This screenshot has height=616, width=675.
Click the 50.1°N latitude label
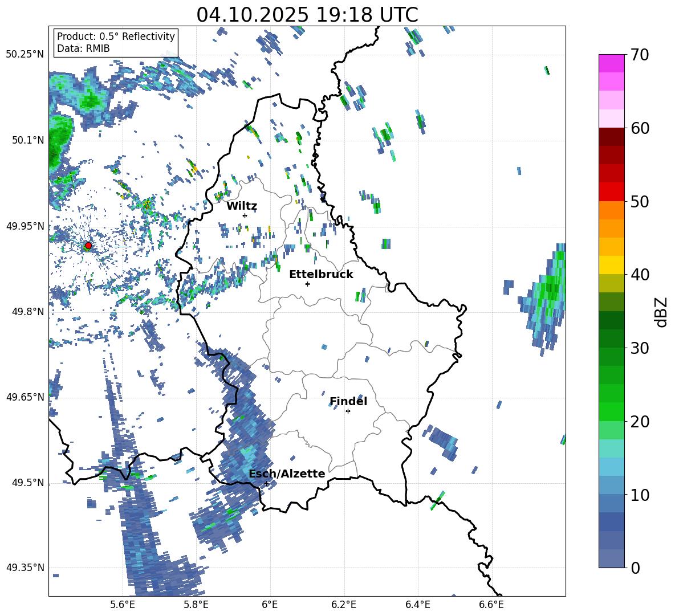coord(28,140)
